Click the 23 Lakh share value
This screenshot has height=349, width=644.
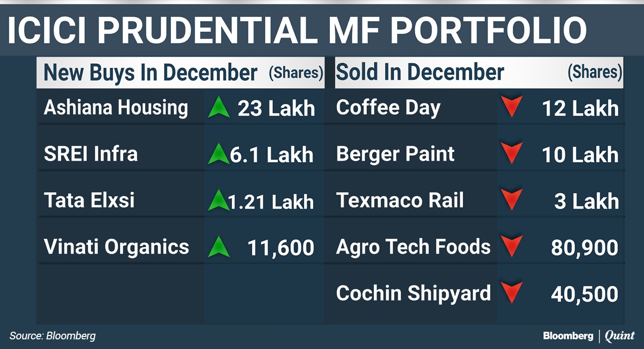coord(276,109)
